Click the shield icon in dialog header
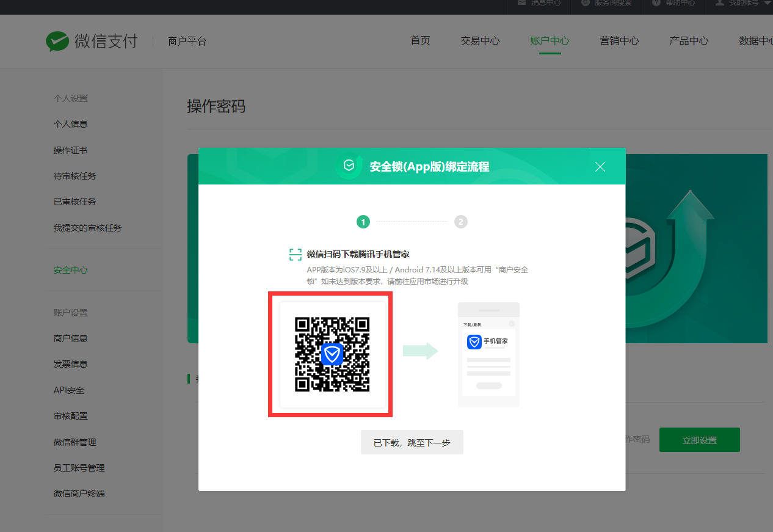 tap(349, 166)
